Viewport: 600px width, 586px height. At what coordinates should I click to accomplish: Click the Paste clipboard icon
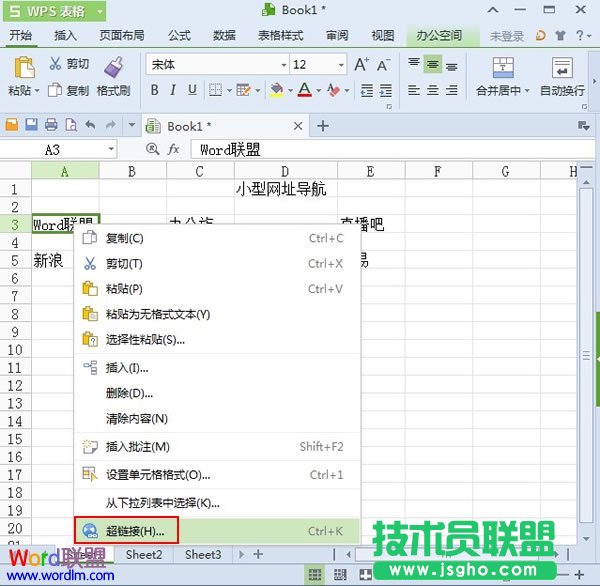[x=24, y=67]
